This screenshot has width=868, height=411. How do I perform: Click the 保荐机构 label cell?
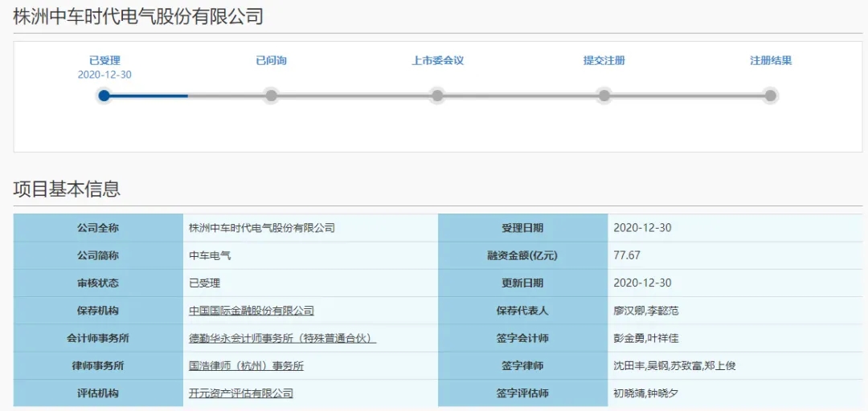coord(98,311)
